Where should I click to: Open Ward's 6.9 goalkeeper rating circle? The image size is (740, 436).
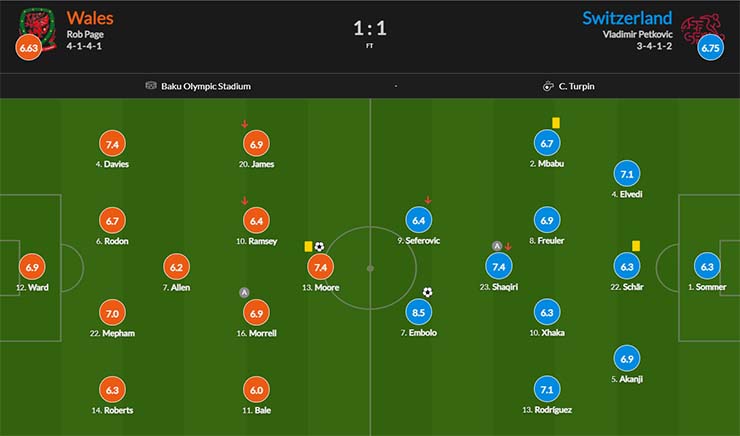pyautogui.click(x=32, y=267)
